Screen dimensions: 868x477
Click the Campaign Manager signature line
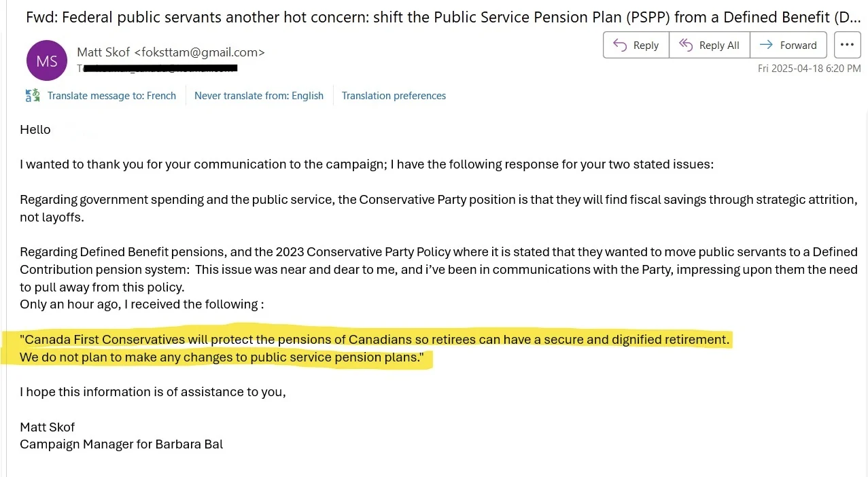click(122, 444)
